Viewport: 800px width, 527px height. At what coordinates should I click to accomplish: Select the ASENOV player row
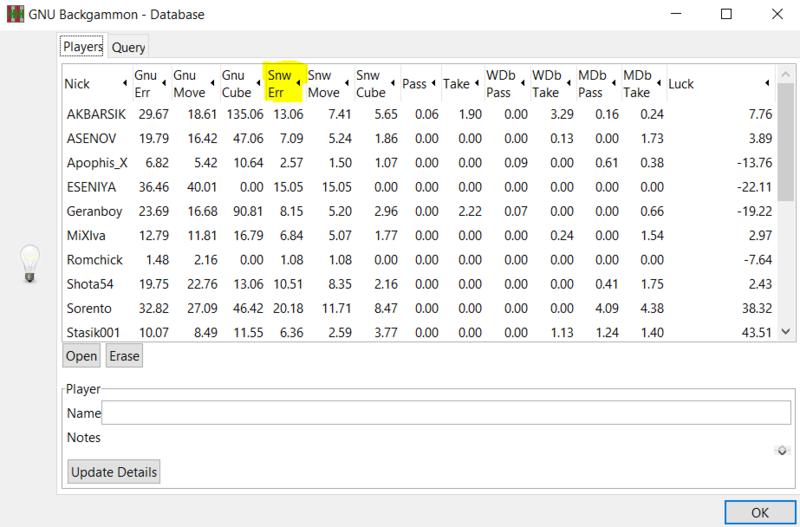pos(418,138)
